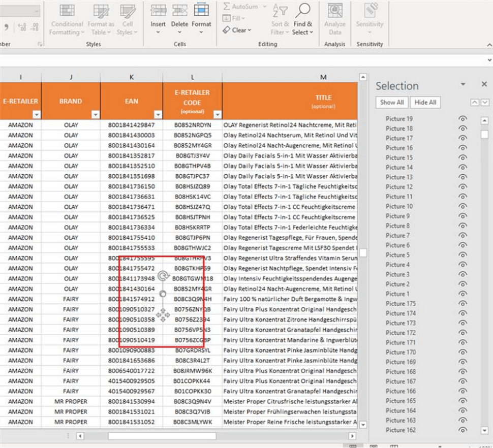Select Picture 170 in the Selection list

[400, 352]
